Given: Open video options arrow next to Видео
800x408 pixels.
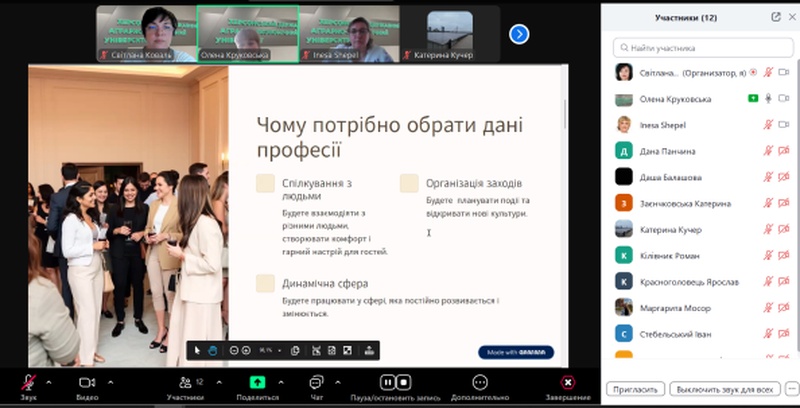Looking at the screenshot, I should (111, 382).
